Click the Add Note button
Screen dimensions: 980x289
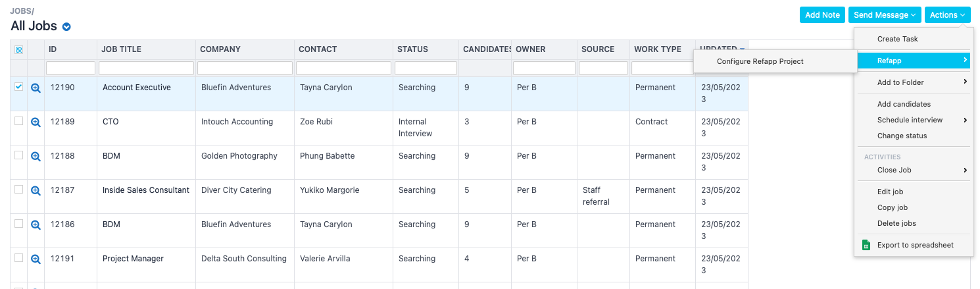822,14
